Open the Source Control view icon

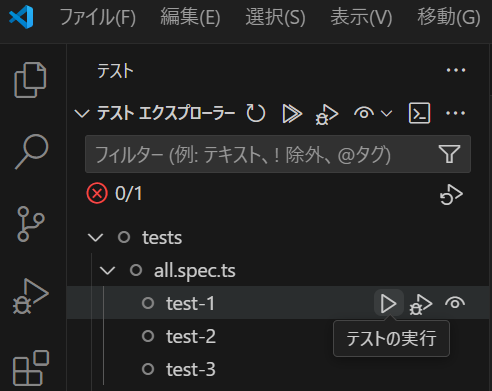[x=30, y=224]
